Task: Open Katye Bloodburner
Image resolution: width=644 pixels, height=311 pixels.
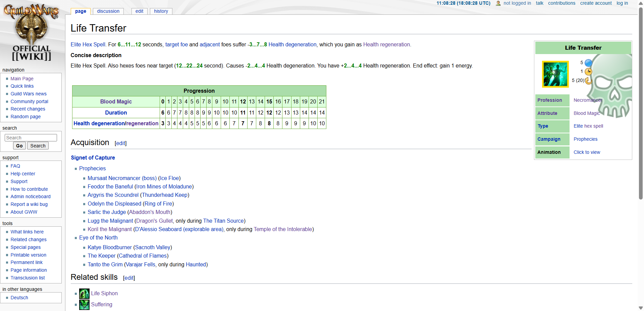Action: [x=110, y=247]
